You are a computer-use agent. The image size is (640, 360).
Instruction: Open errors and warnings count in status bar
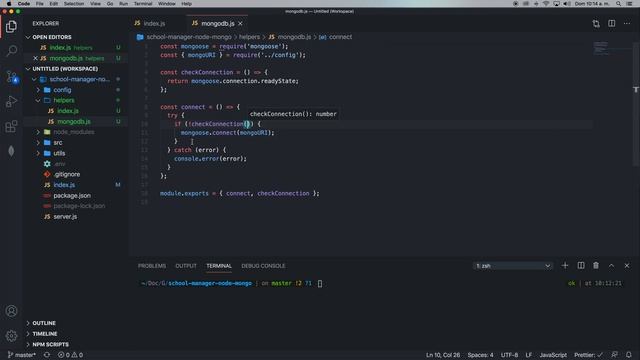(71, 355)
